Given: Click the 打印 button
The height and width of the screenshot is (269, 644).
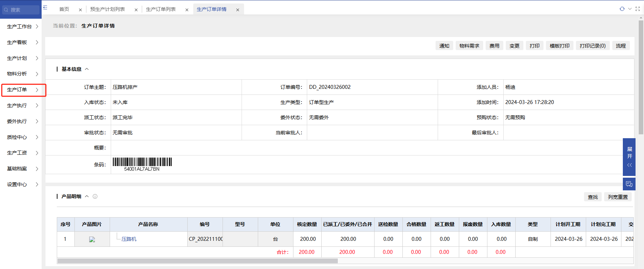Looking at the screenshot, I should 535,46.
